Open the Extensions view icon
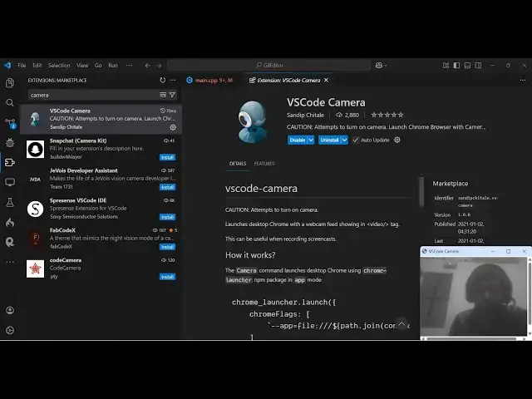 point(10,162)
